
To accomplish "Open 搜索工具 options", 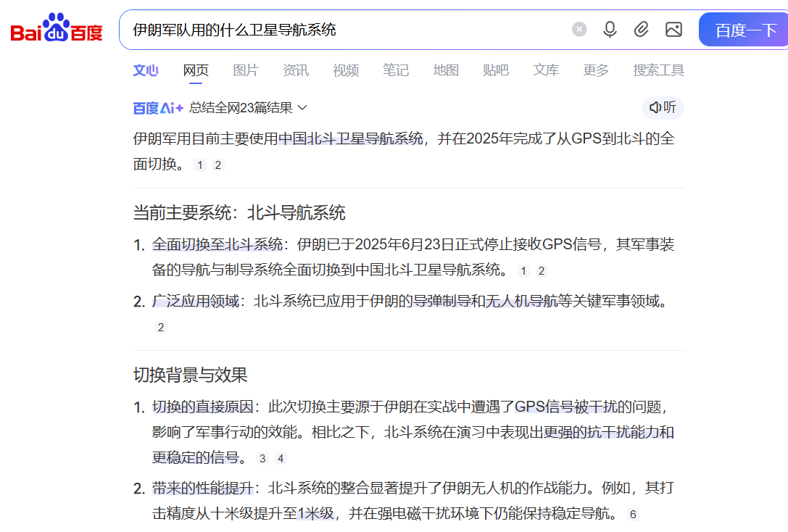I will 658,70.
